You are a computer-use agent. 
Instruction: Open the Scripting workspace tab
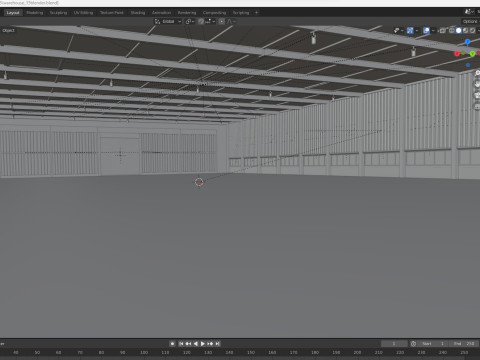click(241, 13)
